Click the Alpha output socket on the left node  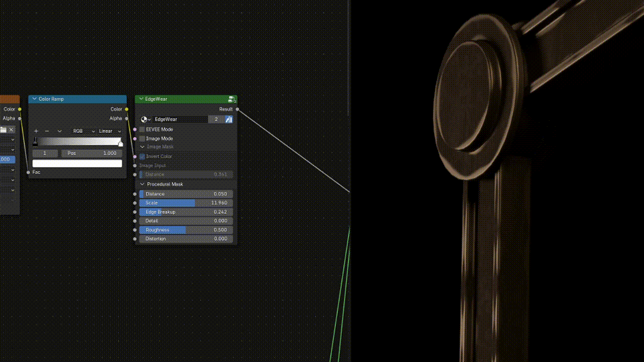click(x=20, y=119)
